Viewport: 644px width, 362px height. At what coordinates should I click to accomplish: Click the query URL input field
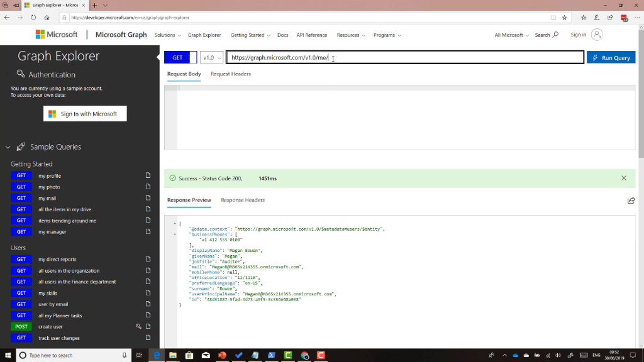point(405,57)
